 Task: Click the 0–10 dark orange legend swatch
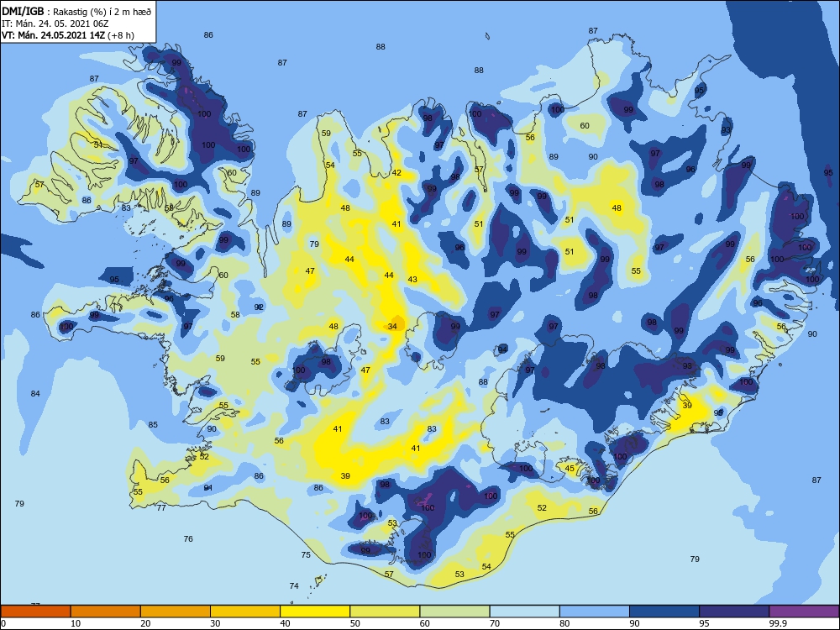[35, 612]
